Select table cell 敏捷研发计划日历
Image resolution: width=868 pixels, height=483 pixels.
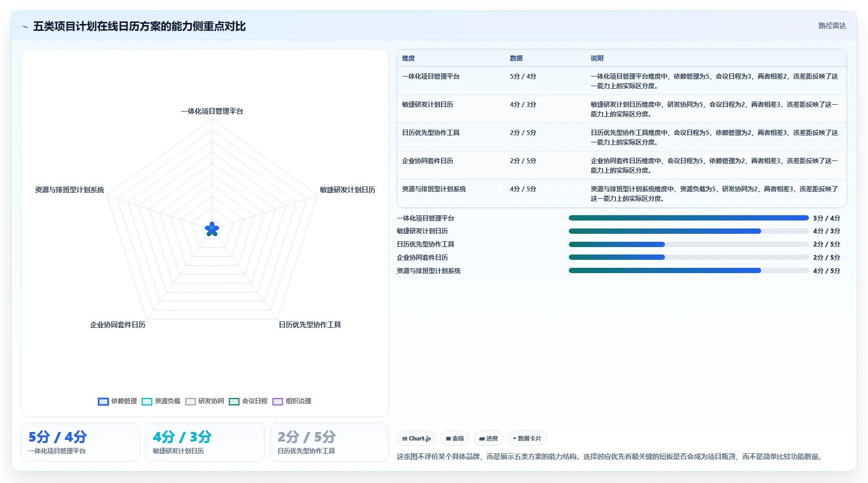click(x=427, y=105)
